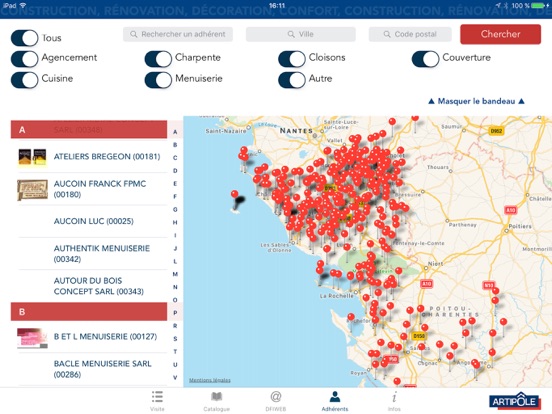Collapse the banner via Masquer le bandeau
The width and height of the screenshot is (552, 414).
pos(476,101)
